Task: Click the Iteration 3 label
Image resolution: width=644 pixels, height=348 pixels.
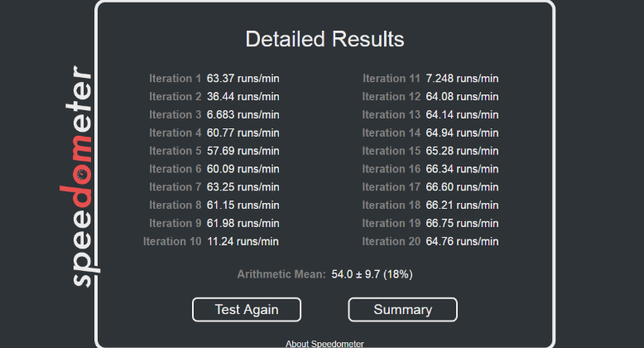Action: pos(175,114)
